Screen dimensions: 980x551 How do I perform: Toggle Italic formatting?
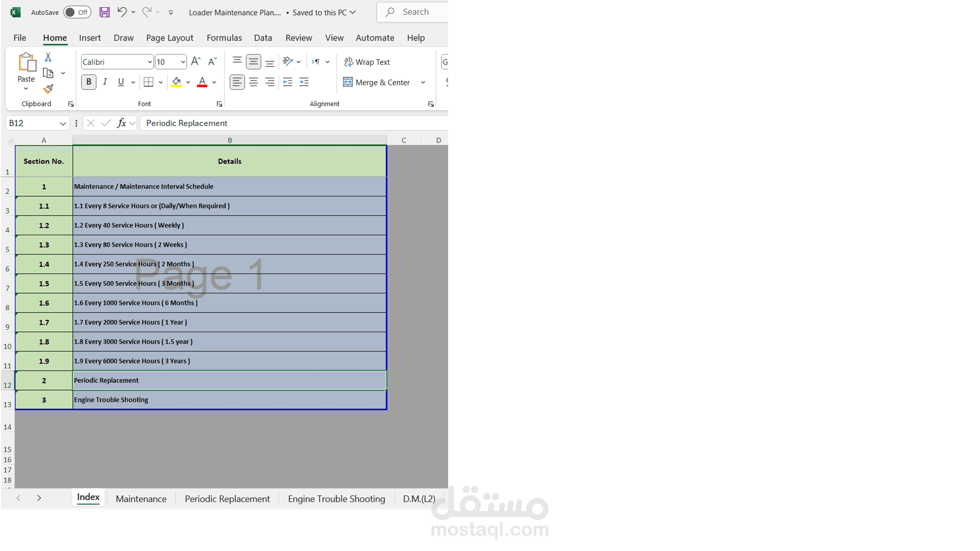coord(105,82)
